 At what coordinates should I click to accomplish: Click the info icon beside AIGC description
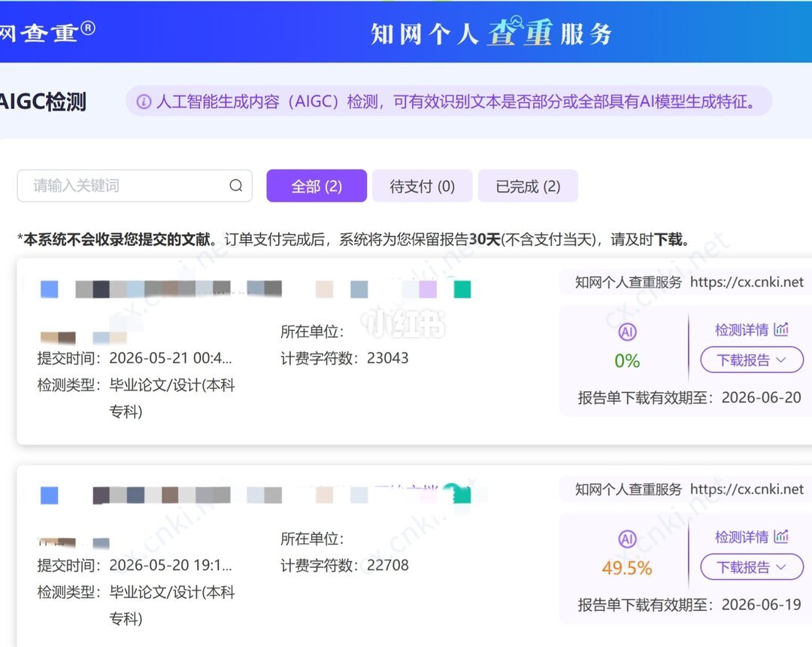pos(144,102)
